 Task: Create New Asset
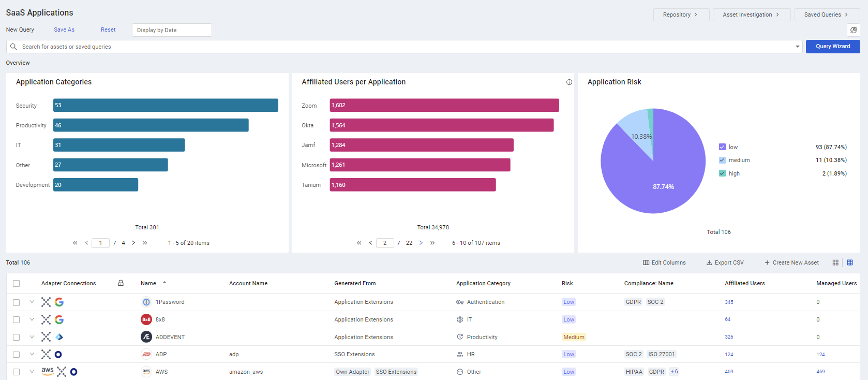tap(792, 262)
